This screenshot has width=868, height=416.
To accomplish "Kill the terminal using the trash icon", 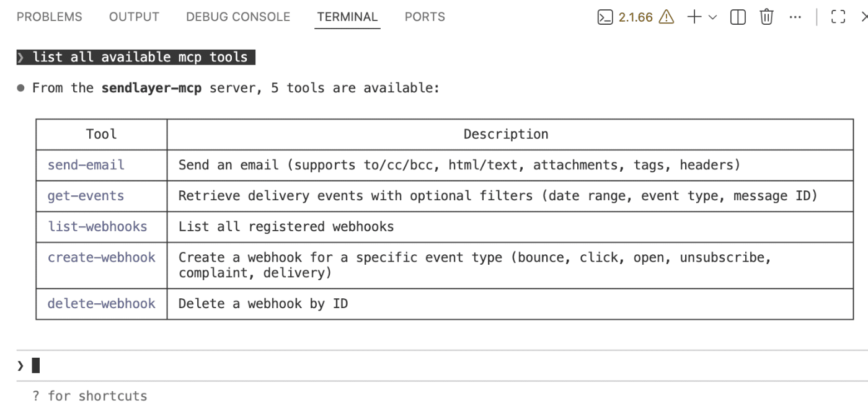I will pyautogui.click(x=766, y=17).
